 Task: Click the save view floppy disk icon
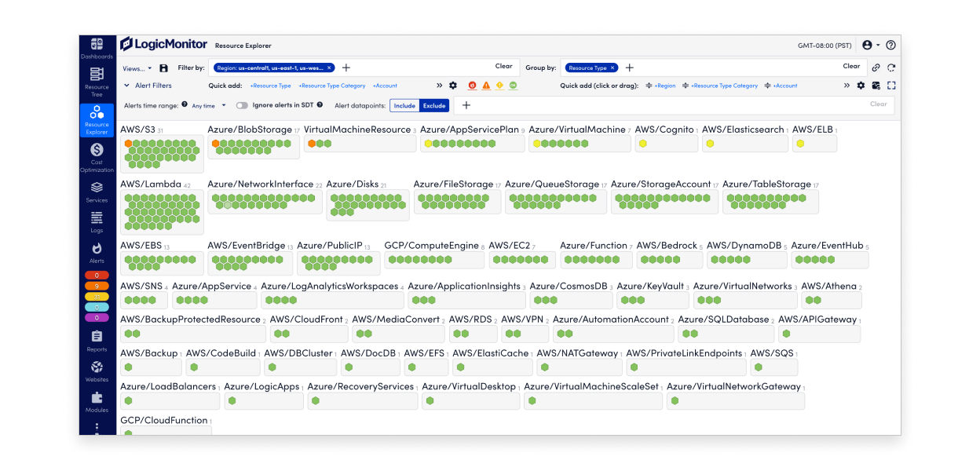163,68
